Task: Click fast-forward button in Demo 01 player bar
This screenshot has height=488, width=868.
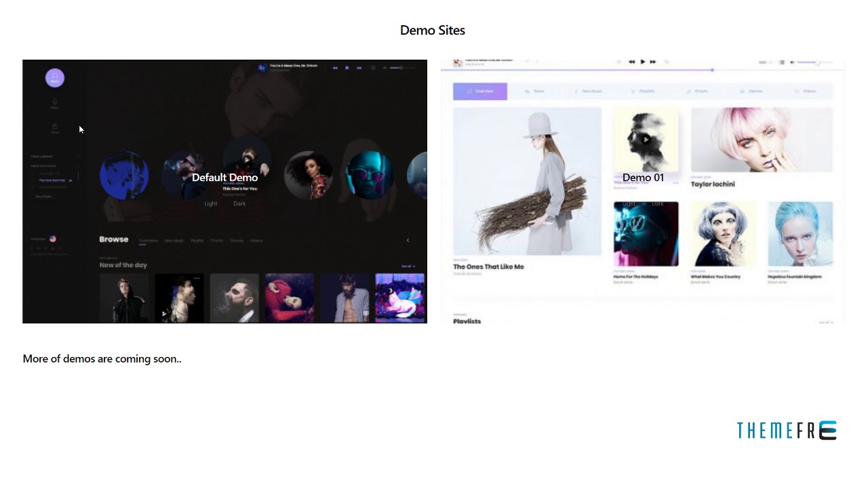Action: (653, 62)
